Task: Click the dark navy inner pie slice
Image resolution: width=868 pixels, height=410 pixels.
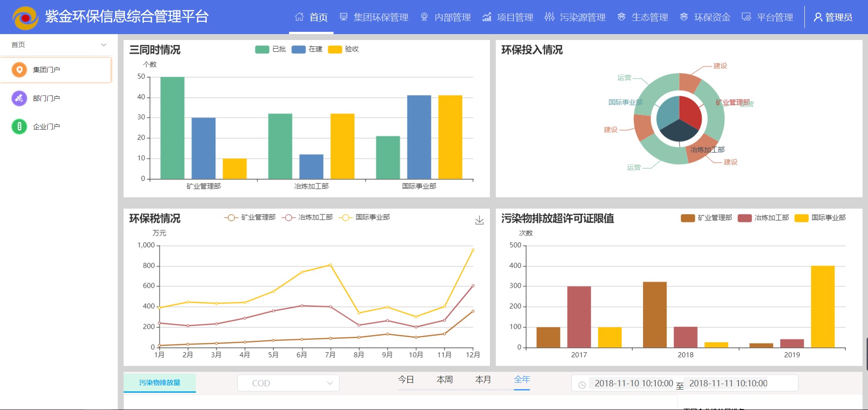Action: [x=679, y=132]
